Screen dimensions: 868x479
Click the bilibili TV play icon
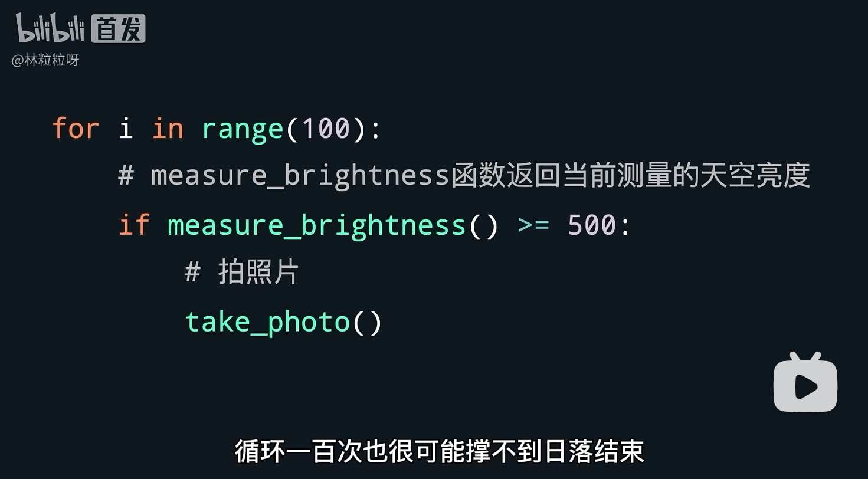tap(805, 383)
